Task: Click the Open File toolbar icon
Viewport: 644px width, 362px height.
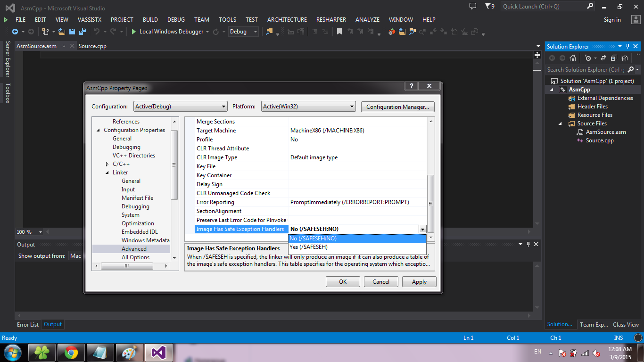Action: pyautogui.click(x=63, y=32)
